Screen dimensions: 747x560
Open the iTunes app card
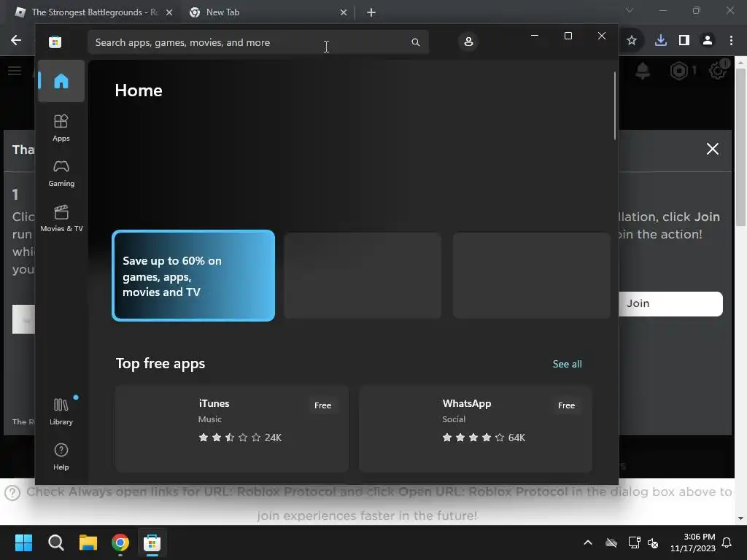231,429
